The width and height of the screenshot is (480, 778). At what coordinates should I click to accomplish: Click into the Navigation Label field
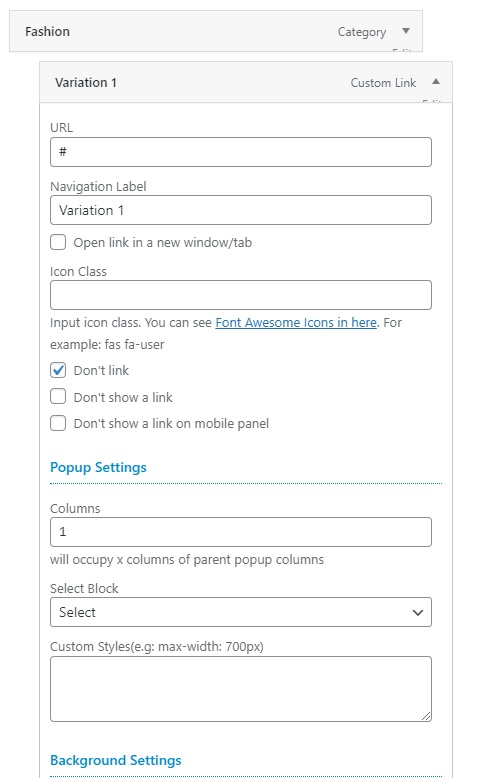pos(241,210)
